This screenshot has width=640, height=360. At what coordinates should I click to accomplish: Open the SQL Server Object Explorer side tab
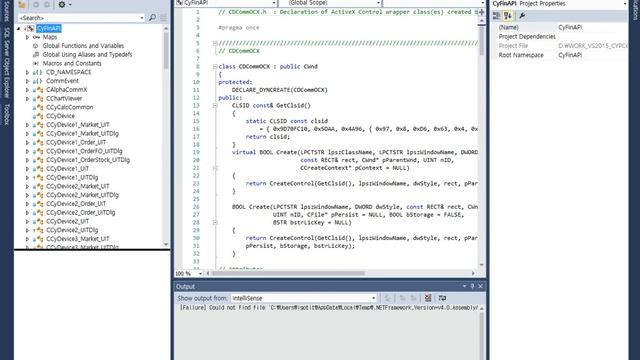pyautogui.click(x=7, y=63)
